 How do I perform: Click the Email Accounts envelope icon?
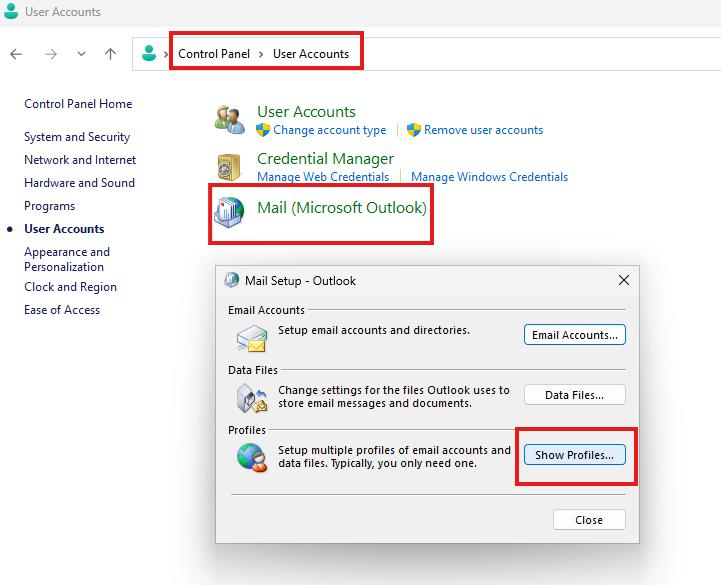(252, 339)
